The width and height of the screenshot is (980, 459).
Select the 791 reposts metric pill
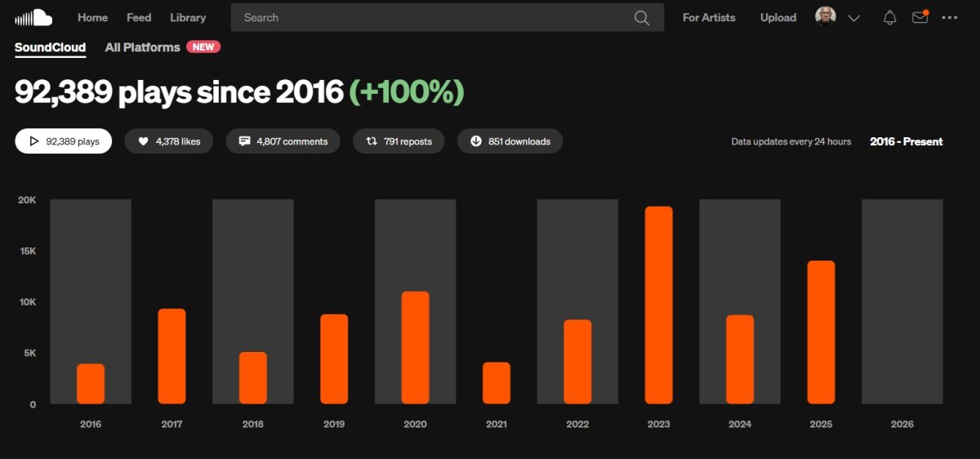399,141
